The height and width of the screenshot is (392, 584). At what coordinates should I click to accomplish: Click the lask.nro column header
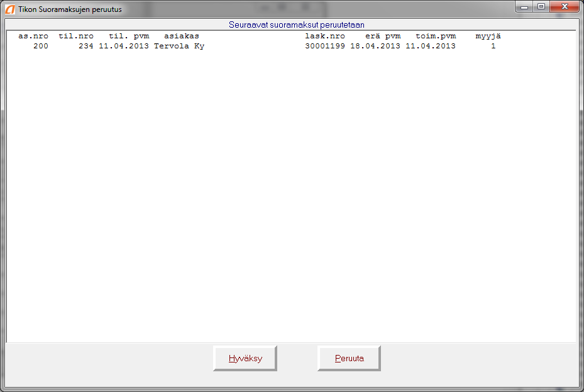click(x=325, y=36)
